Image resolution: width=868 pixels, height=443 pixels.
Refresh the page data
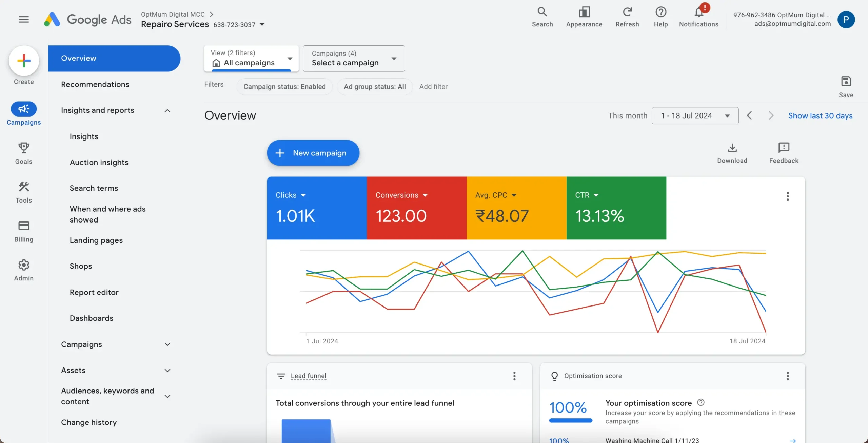[x=627, y=17]
